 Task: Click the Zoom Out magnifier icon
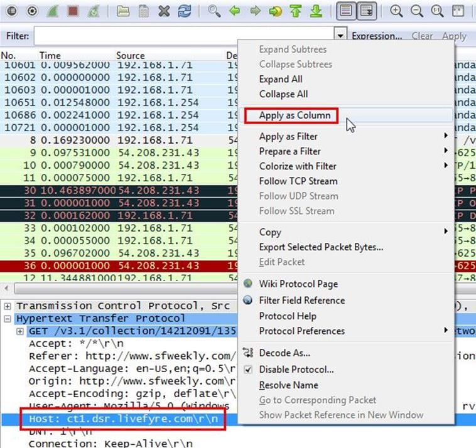[x=416, y=11]
